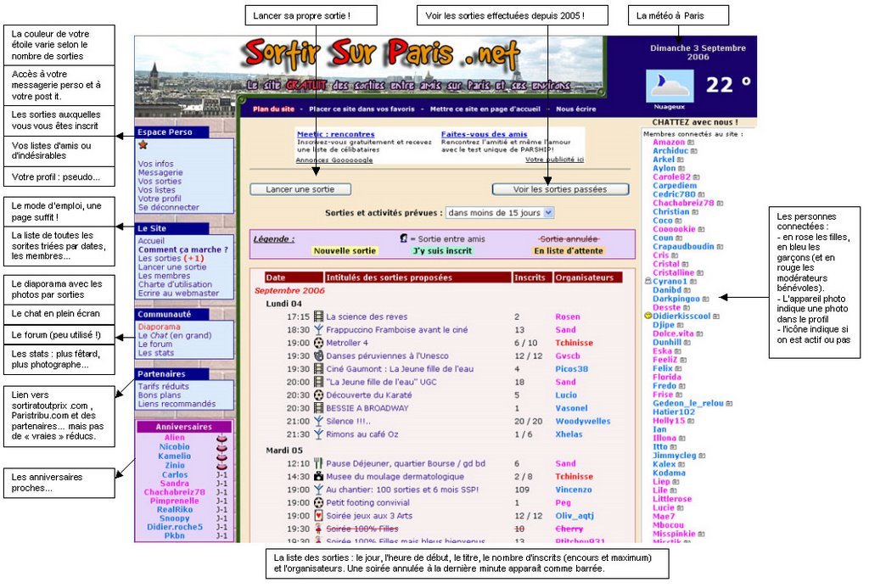Screen dimensions: 869x588
Task: Click the film icon beside La science des reves
Action: (318, 316)
